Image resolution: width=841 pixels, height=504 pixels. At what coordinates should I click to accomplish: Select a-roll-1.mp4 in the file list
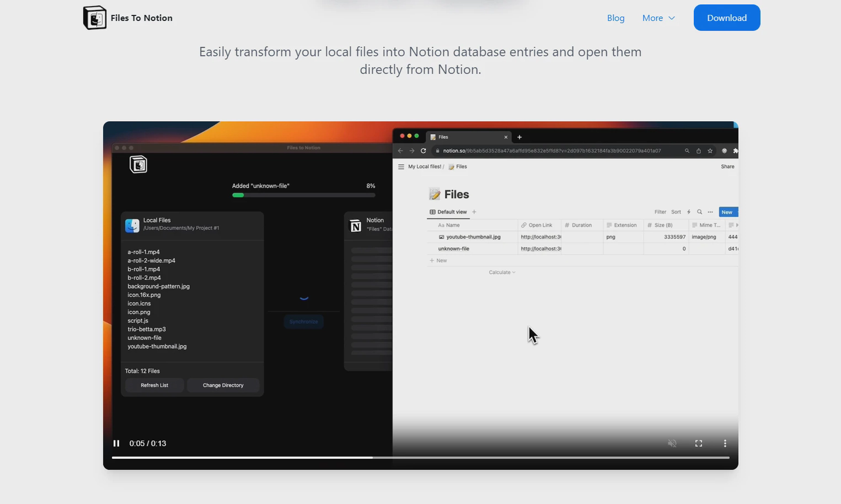144,252
